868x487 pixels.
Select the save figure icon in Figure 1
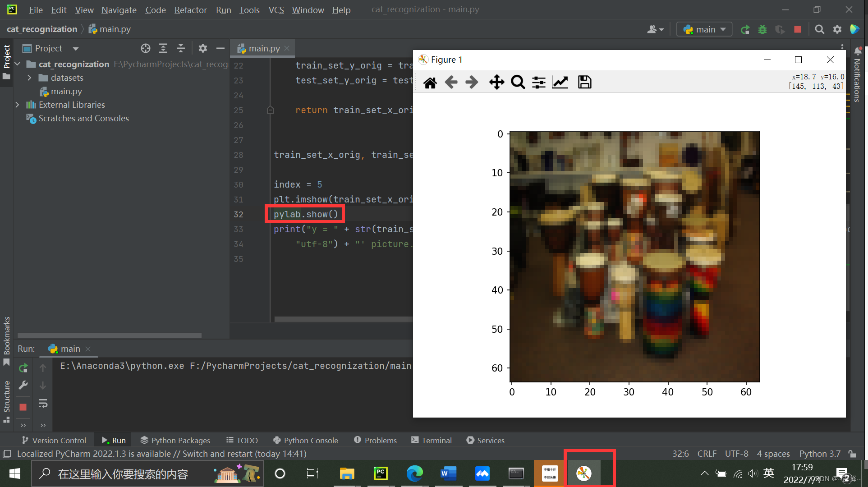click(585, 82)
